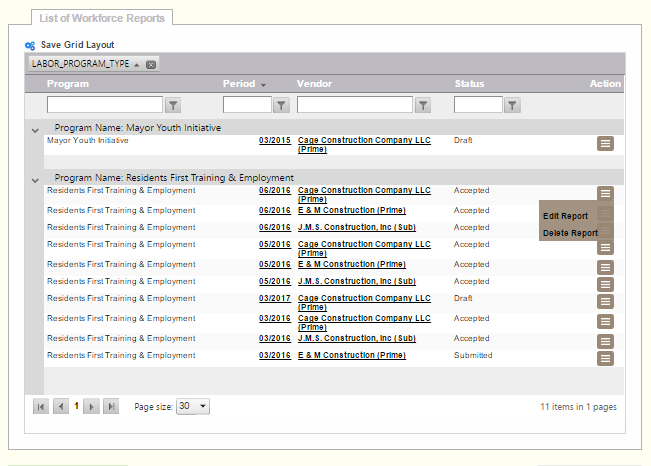Image resolution: width=651 pixels, height=466 pixels.
Task: Remove the LABOR_PROGRAM_TYPE grouping with the x
Action: [151, 64]
